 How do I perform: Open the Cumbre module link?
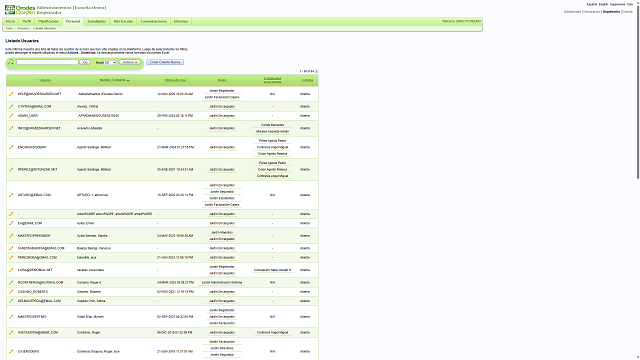tap(628, 12)
